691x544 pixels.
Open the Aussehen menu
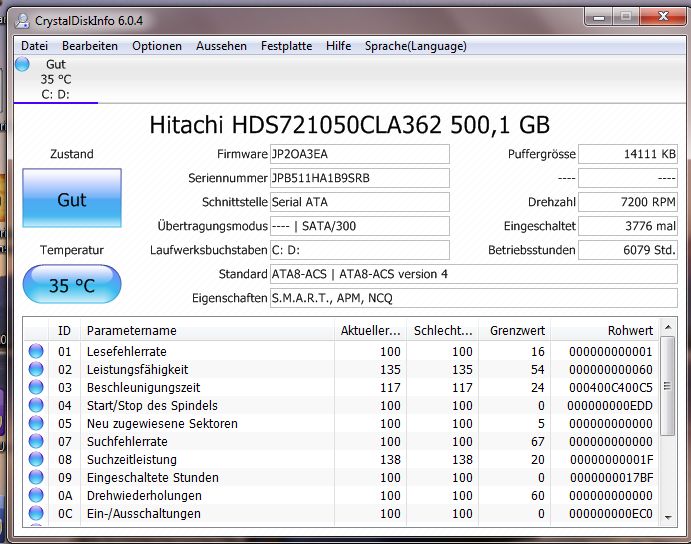point(221,46)
